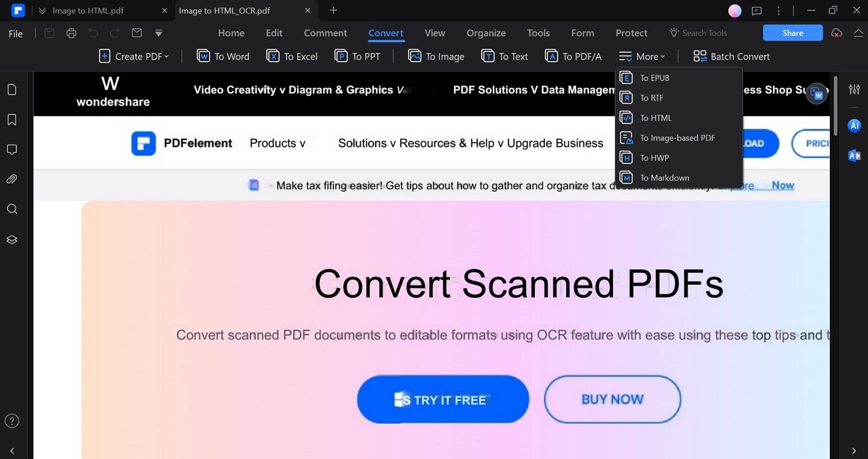Click the feedback message icon in title bar
This screenshot has height=459, width=868.
tap(756, 11)
